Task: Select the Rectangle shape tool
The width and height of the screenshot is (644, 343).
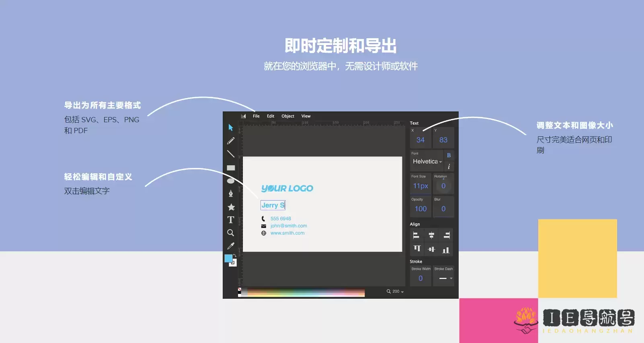Action: (231, 168)
